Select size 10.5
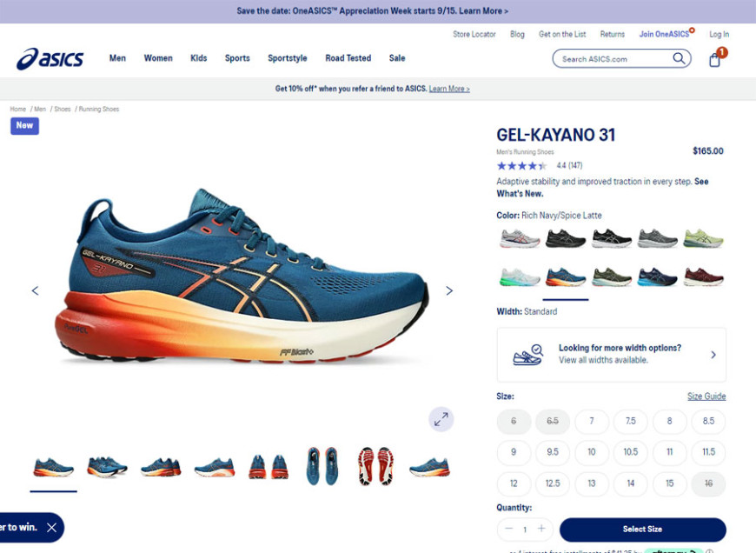This screenshot has width=756, height=553. pos(631,452)
